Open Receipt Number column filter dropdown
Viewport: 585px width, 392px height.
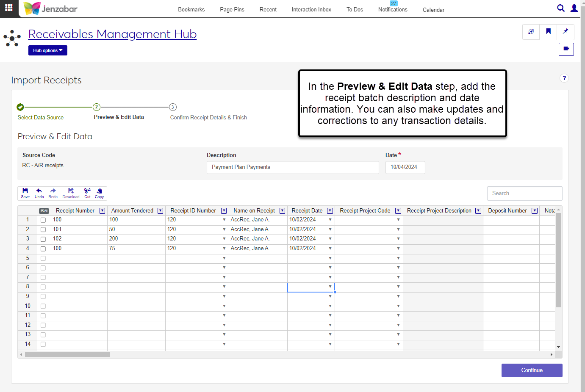tap(102, 211)
